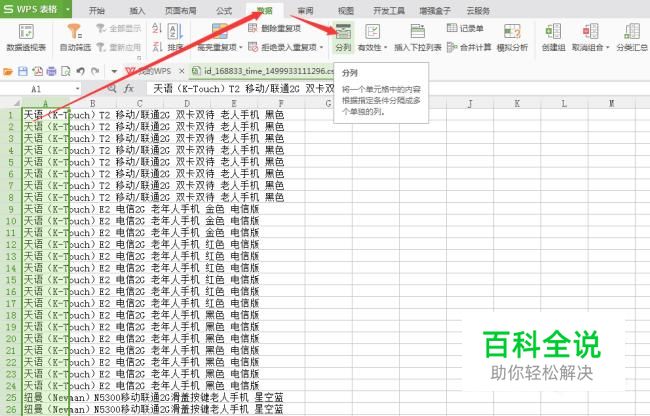Screen dimensions: 650x416
Task: Save the file with the floppy disk icon
Action: (23, 72)
